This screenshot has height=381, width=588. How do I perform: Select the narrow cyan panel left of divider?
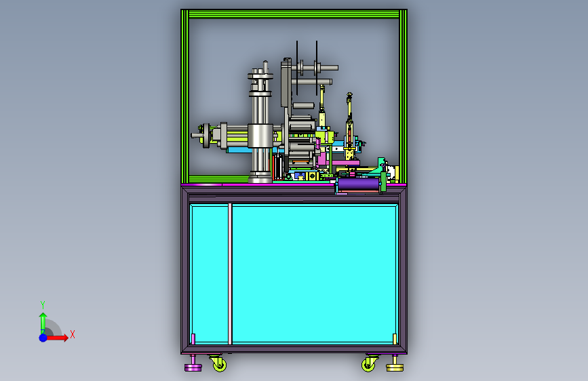[210, 274]
